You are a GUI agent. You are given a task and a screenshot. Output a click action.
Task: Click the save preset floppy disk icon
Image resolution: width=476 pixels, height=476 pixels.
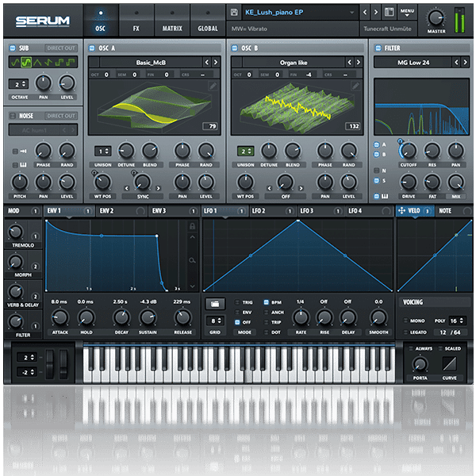point(234,12)
